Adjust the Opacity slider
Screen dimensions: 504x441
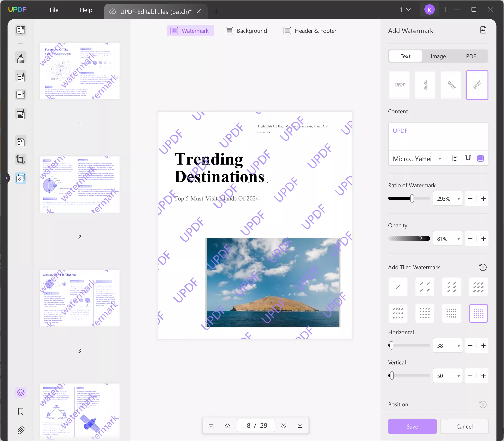(409, 238)
